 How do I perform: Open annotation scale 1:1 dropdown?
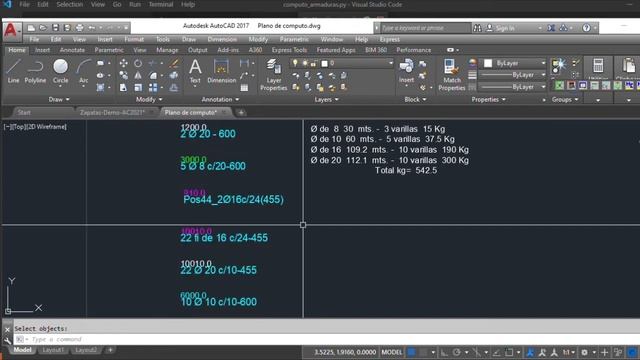[x=569, y=352]
